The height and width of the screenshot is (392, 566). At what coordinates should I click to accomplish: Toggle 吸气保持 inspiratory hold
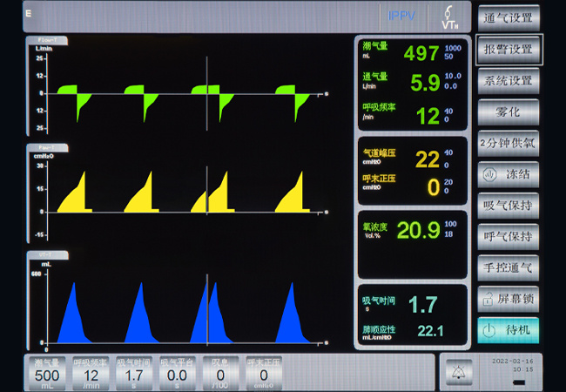(x=509, y=206)
